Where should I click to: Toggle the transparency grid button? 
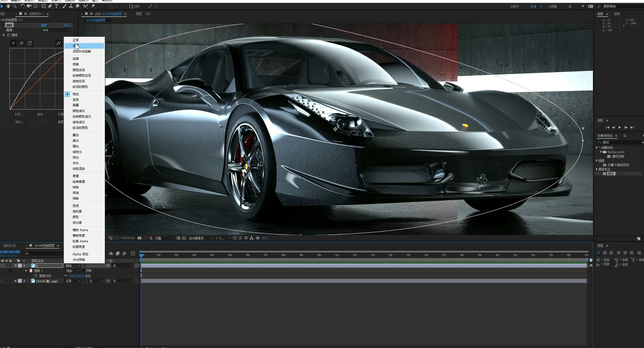coord(184,238)
